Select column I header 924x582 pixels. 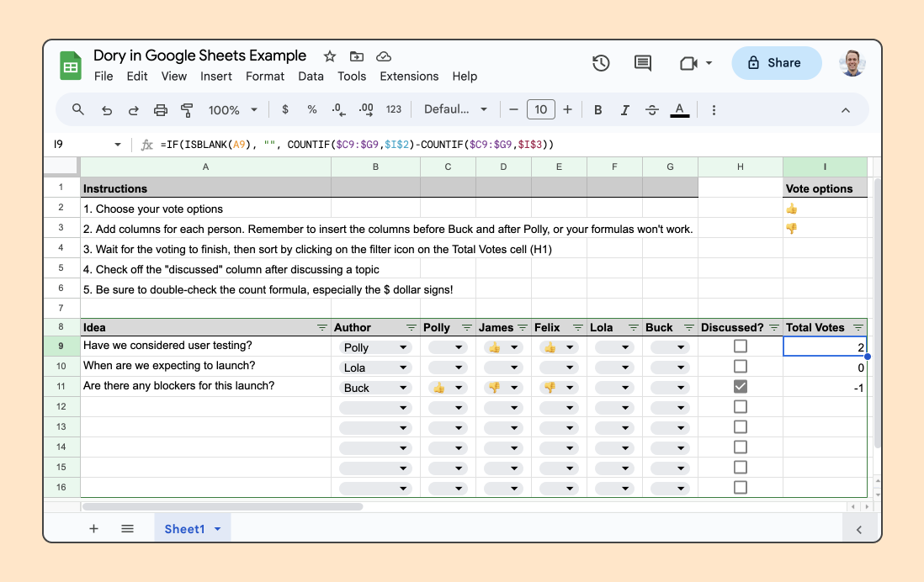pyautogui.click(x=825, y=167)
